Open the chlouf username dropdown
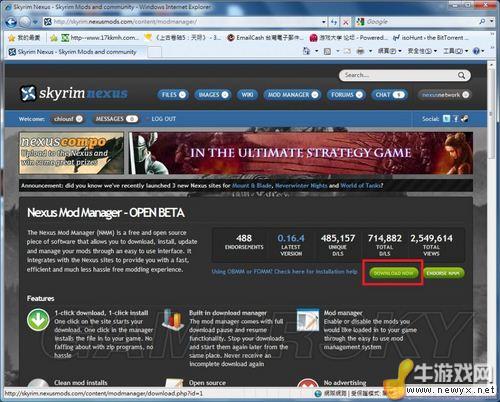Image resolution: width=500 pixels, height=402 pixels. tap(68, 119)
